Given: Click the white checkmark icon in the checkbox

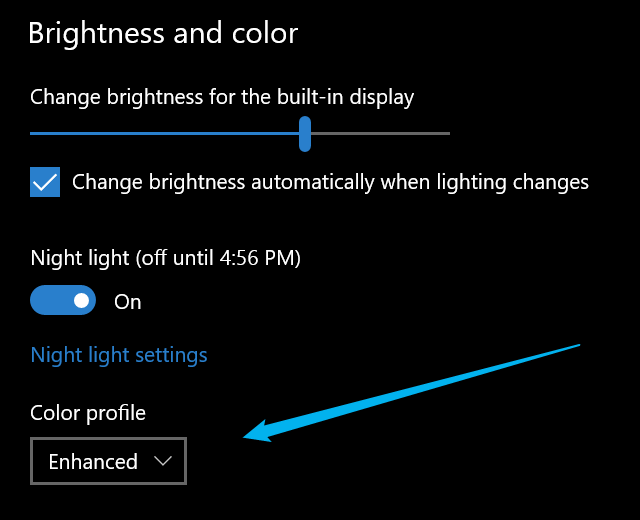Looking at the screenshot, I should tap(45, 183).
